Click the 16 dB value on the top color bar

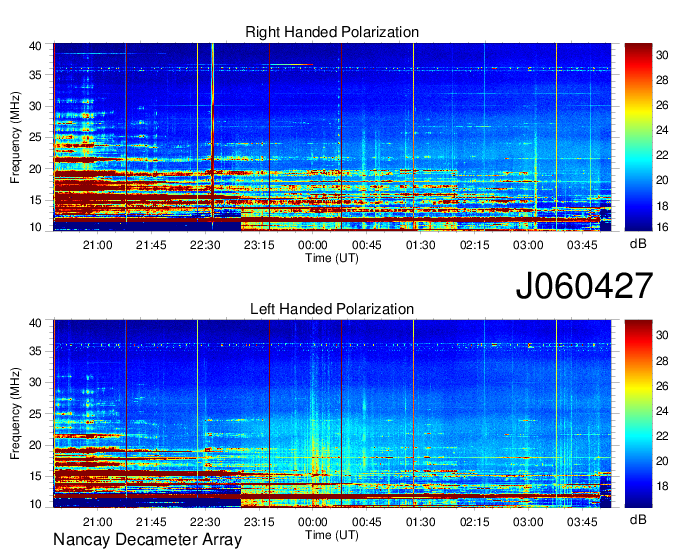click(x=662, y=227)
